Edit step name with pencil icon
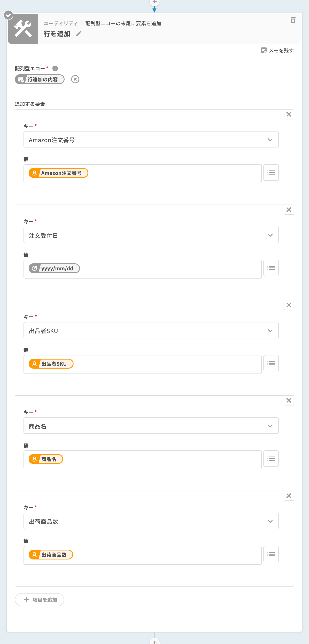 [x=79, y=34]
